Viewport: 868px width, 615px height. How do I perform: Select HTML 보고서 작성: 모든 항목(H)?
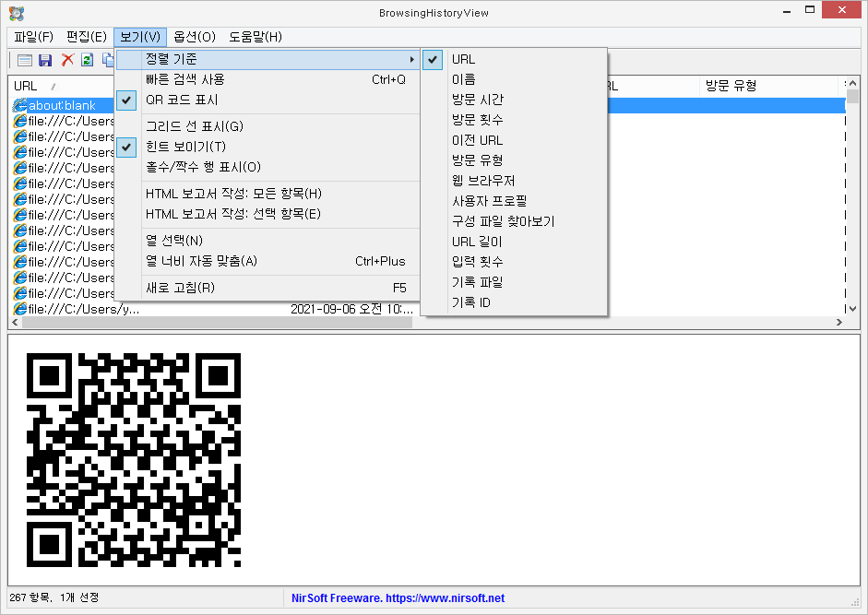[268, 194]
